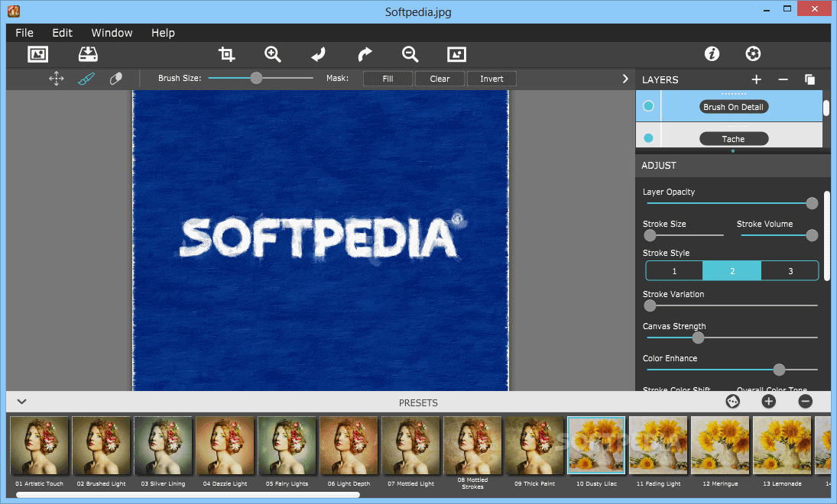The image size is (837, 504).
Task: Apply the 08 Mottled Strokes preset
Action: click(473, 446)
